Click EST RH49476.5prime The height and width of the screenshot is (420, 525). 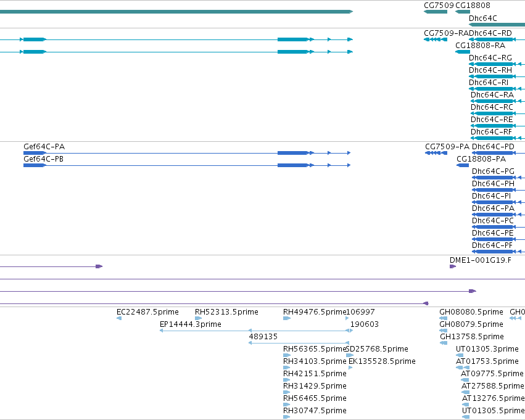(315, 312)
